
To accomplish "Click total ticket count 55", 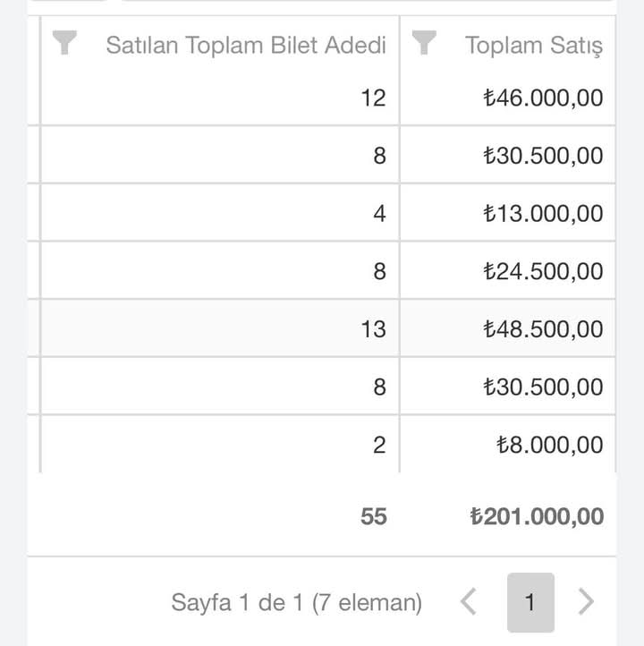I will pos(374,516).
